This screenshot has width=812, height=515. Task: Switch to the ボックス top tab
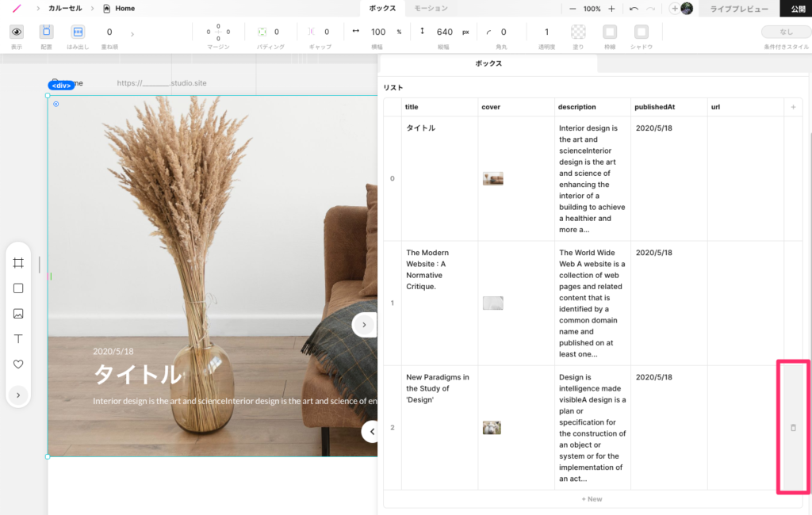pyautogui.click(x=382, y=8)
